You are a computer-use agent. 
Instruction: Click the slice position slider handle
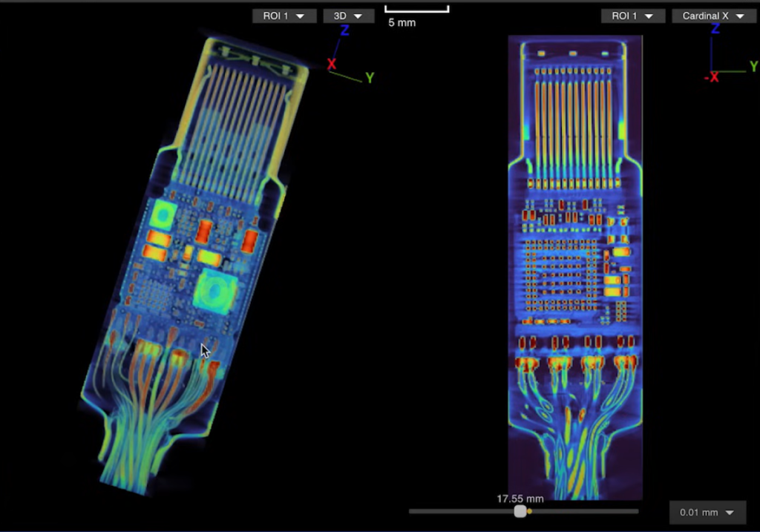tap(520, 511)
